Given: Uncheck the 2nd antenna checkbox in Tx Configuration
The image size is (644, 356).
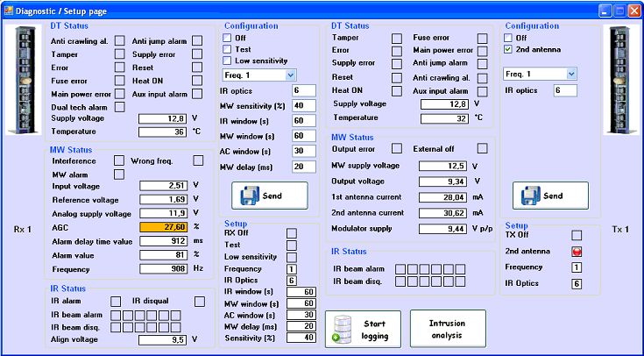Looking at the screenshot, I should point(508,49).
